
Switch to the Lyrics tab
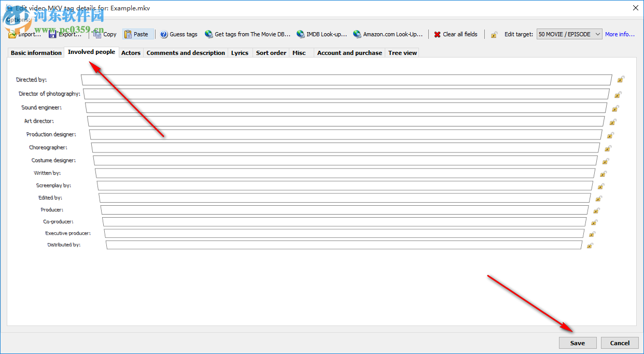pos(240,53)
